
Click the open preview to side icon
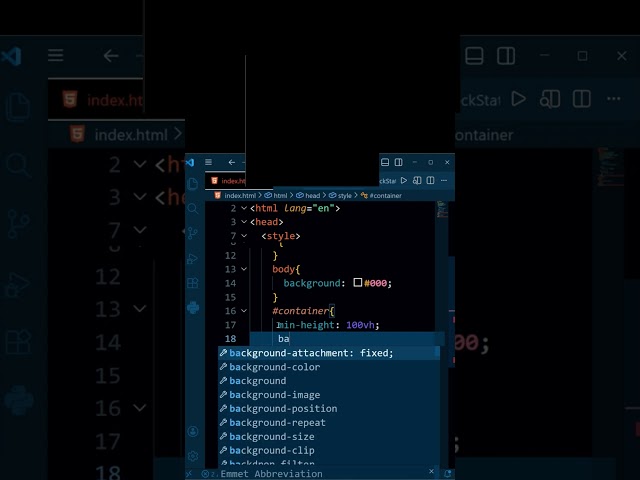pos(417,180)
